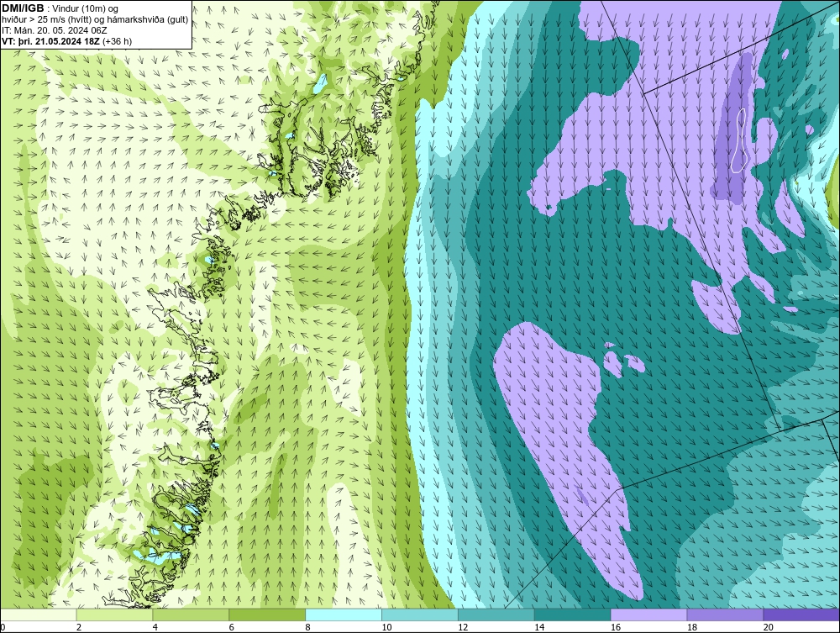Click the 14–16 m/s dark teal swatch
Image resolution: width=840 pixels, height=633 pixels.
(573, 615)
